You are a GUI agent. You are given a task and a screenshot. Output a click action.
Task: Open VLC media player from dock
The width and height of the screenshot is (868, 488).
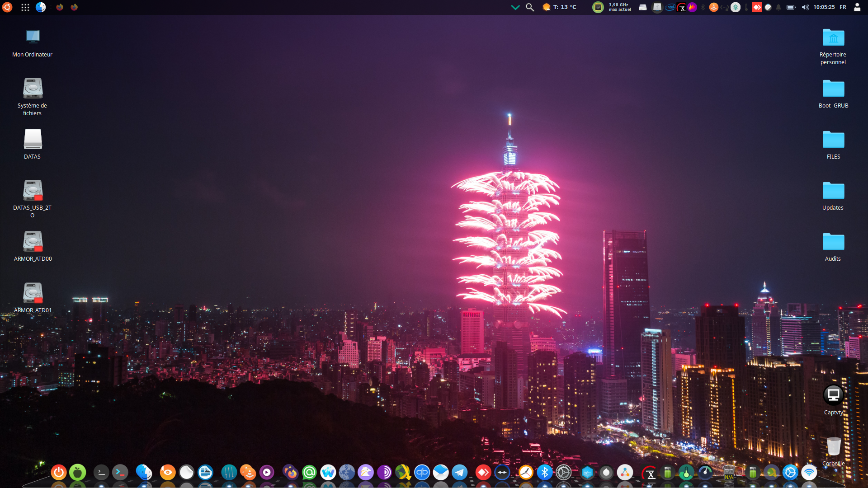248,473
